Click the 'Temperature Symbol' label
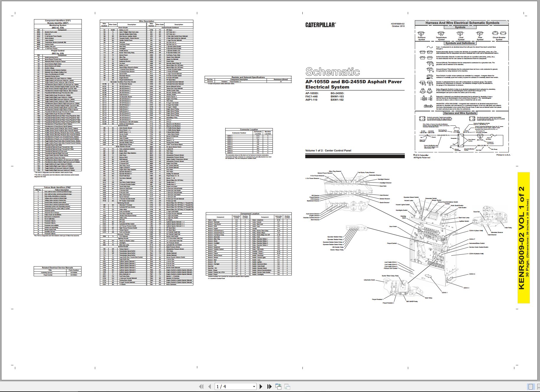This screenshot has height=392, width=540. tap(441, 38)
